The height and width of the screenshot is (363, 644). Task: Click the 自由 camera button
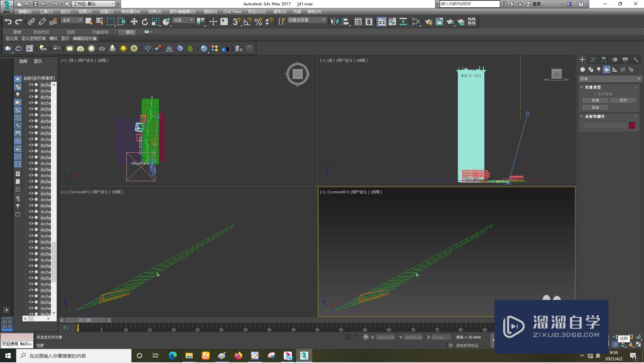tap(595, 108)
